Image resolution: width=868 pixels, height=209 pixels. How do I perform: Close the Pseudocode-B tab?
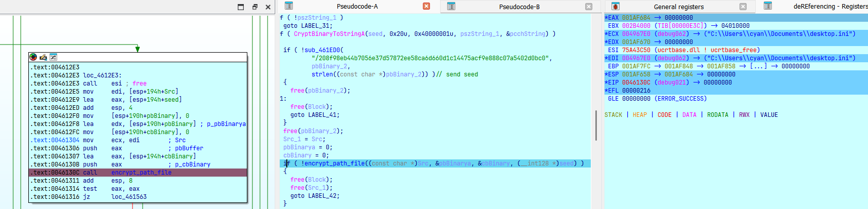[589, 7]
